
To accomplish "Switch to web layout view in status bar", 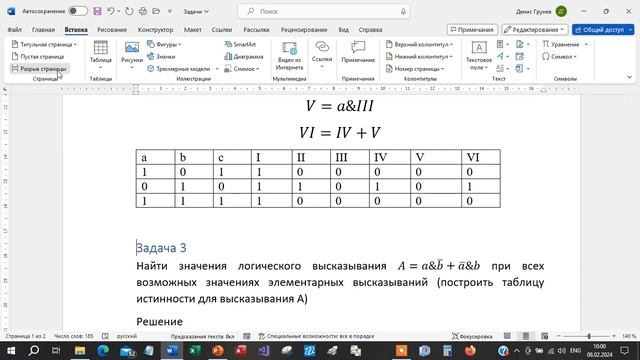I will [x=544, y=336].
